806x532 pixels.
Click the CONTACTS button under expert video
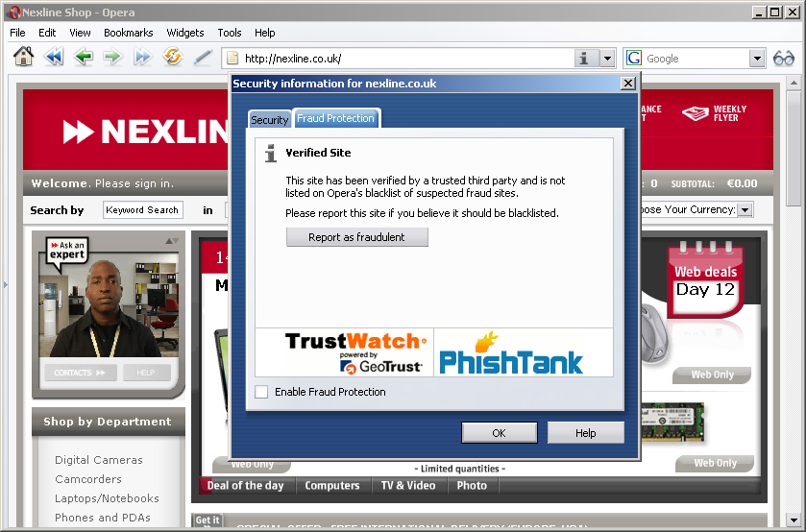80,373
